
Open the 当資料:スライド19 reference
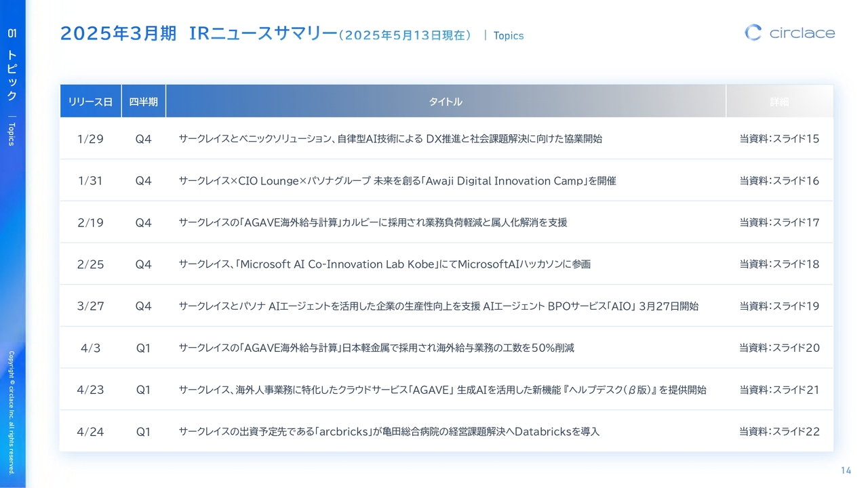click(x=779, y=306)
